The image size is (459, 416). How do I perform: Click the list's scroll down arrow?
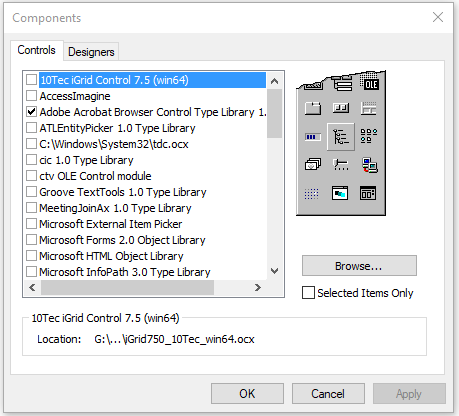pyautogui.click(x=274, y=271)
